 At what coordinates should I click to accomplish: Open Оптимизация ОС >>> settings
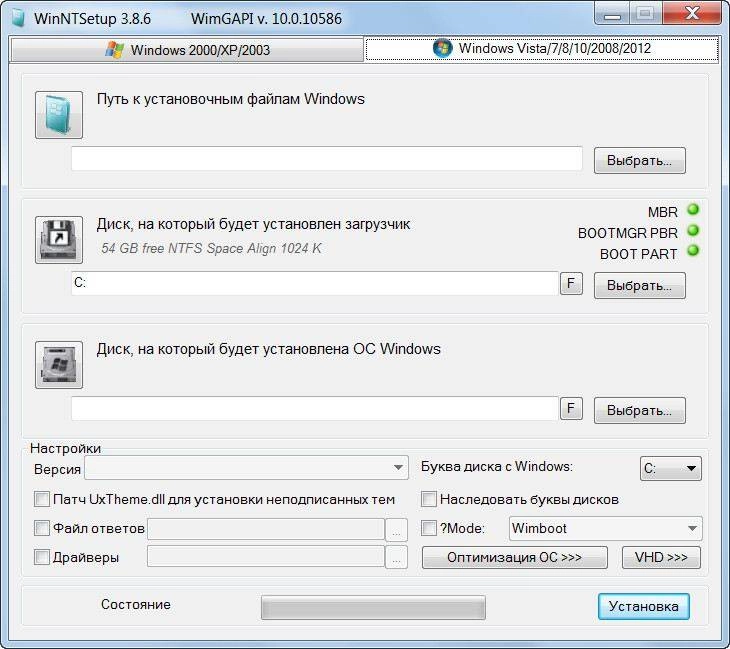click(x=515, y=557)
